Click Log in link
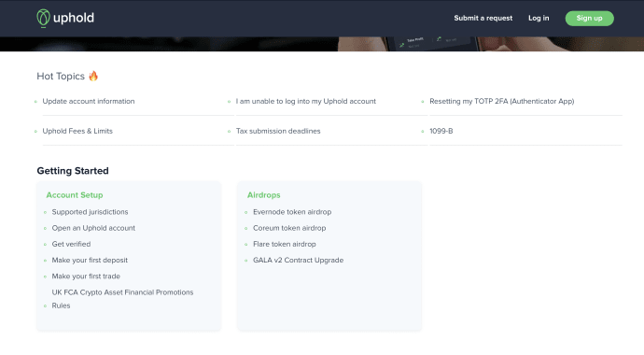This screenshot has width=644, height=355. pos(539,18)
